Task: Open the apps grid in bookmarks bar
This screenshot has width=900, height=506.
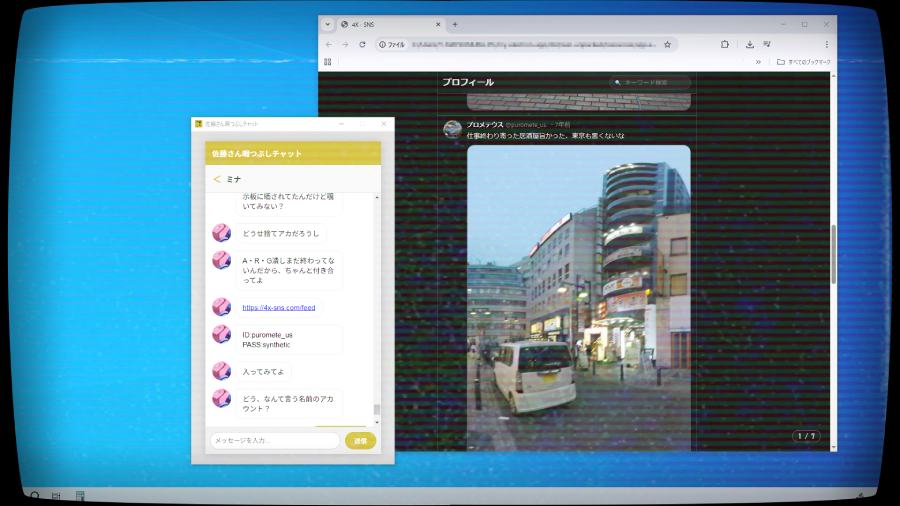Action: [x=326, y=62]
